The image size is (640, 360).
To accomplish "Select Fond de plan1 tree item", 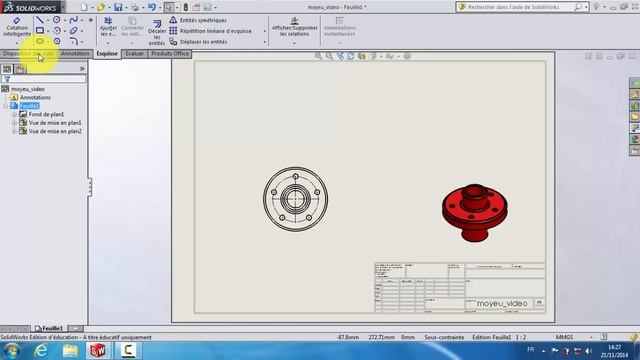I will (x=42, y=114).
